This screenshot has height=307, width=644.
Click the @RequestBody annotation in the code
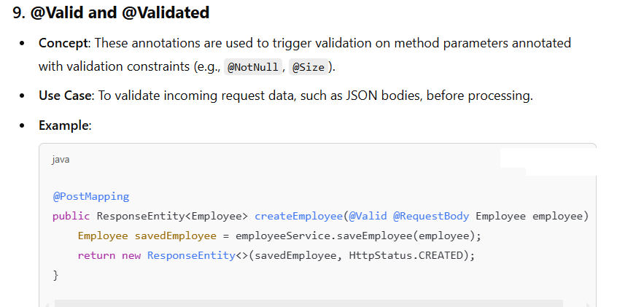[431, 217]
